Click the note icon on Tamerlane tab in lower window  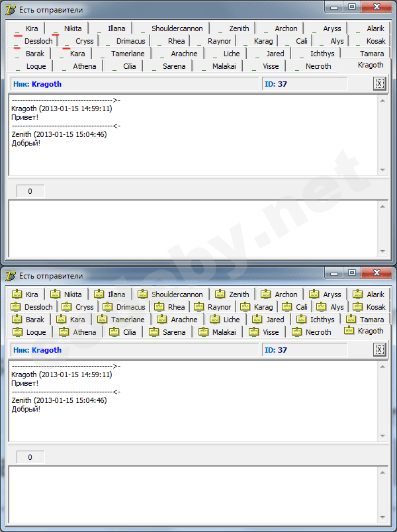tap(102, 319)
